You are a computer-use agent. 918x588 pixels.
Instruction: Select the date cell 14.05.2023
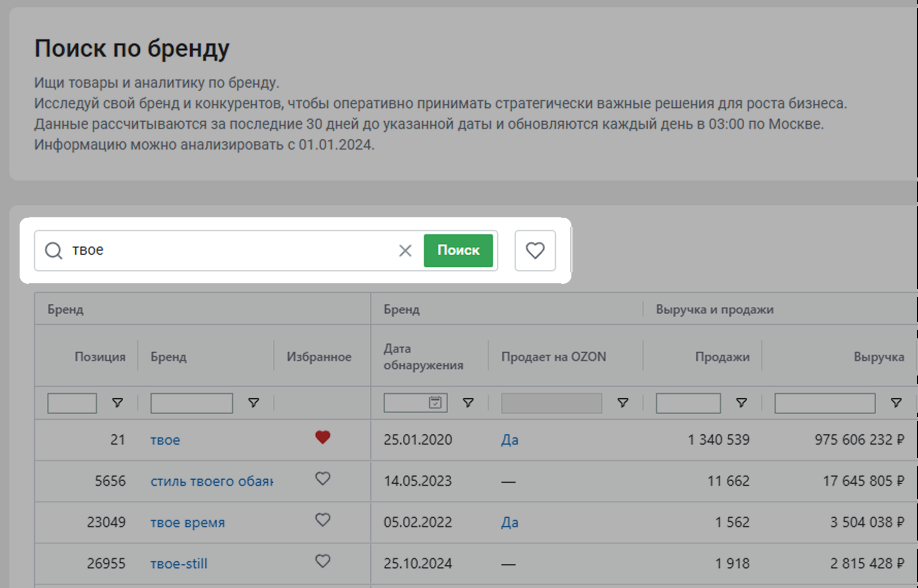418,481
